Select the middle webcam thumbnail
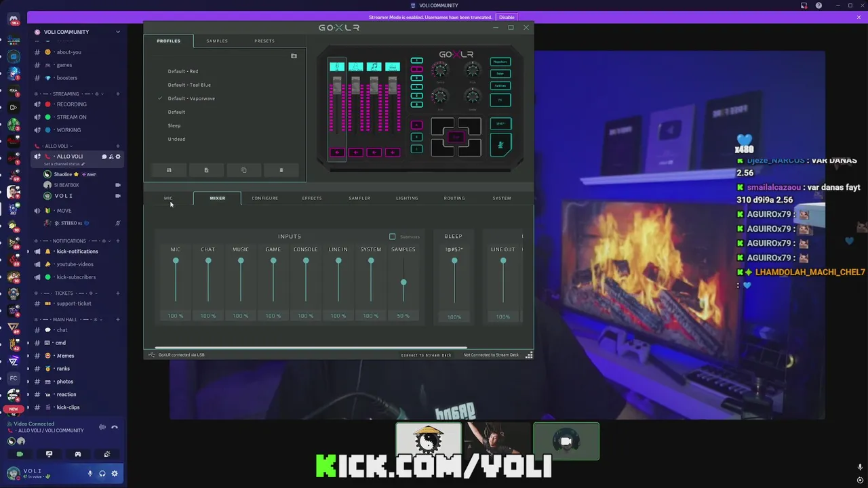This screenshot has height=488, width=868. pos(497,441)
